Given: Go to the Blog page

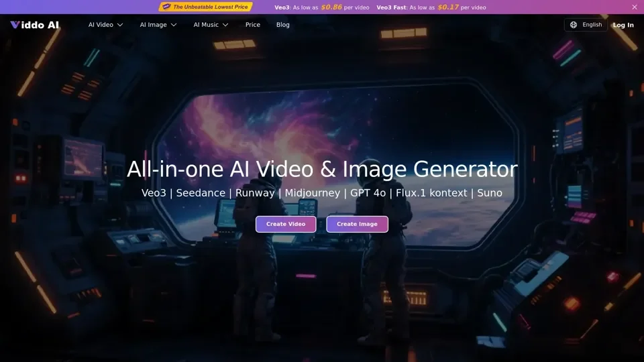Looking at the screenshot, I should 282,25.
